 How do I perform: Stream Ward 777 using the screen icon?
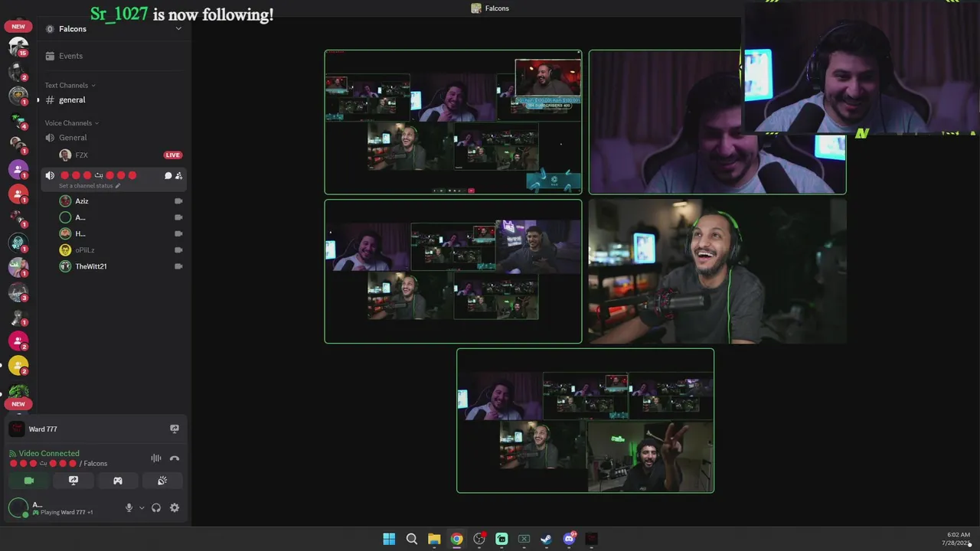point(175,429)
